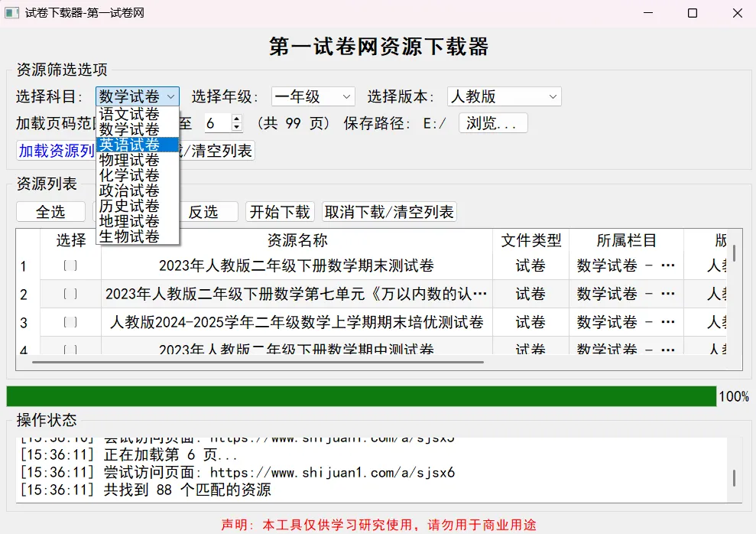This screenshot has height=534, width=756.
Task: Click 取消下载/清空列表 in resource list section
Action: (389, 212)
